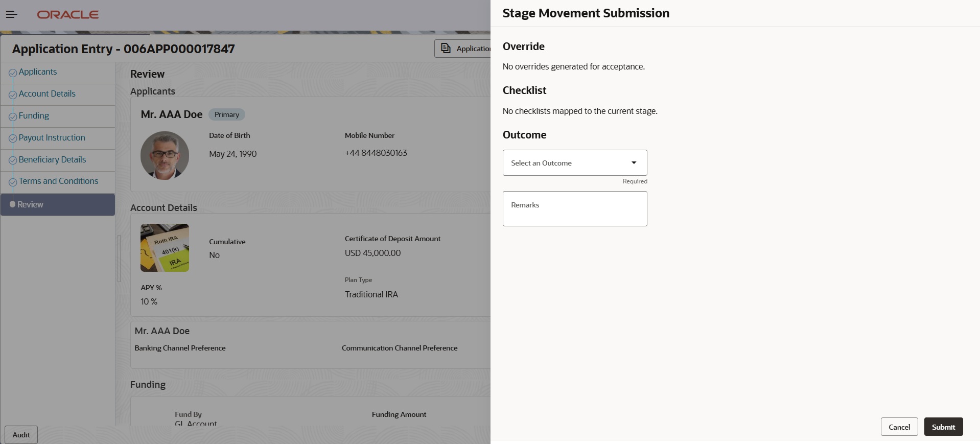Click the Traditional IRA plan type value
Image resolution: width=980 pixels, height=444 pixels.
point(371,294)
